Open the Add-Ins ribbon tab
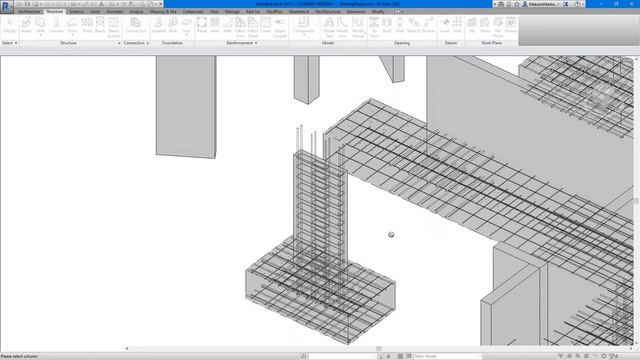The width and height of the screenshot is (640, 360). [x=253, y=12]
